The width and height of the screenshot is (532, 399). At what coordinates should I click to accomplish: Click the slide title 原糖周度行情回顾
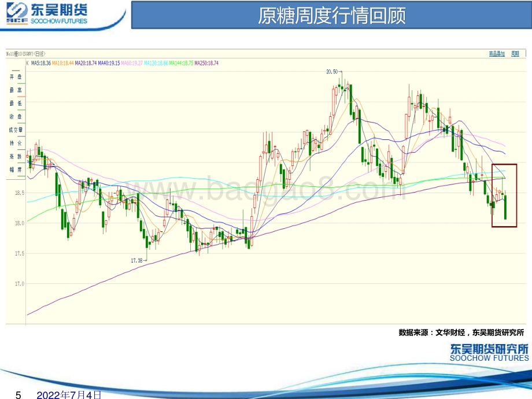pyautogui.click(x=331, y=15)
